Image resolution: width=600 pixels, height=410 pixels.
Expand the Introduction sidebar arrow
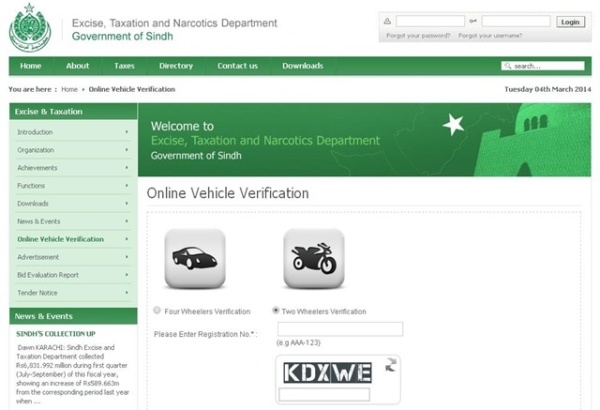coord(127,132)
